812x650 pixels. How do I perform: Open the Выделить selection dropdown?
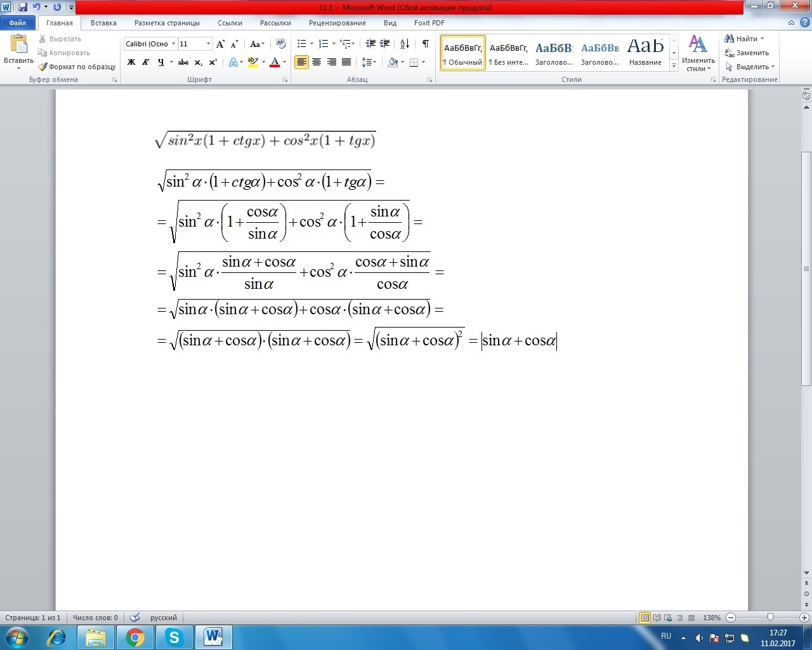coord(750,67)
